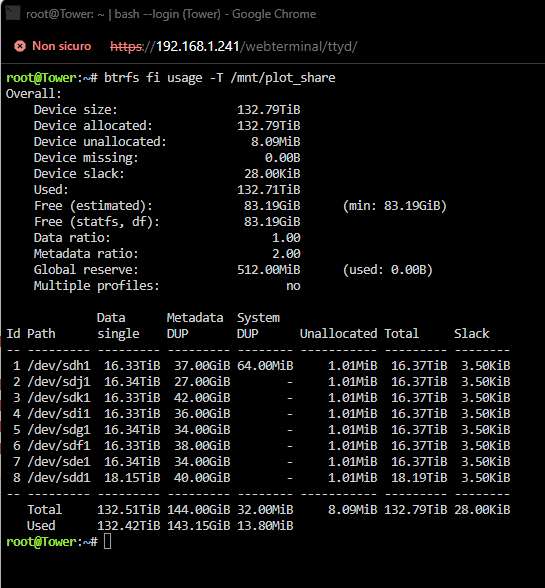
Task: Click the 192.168.1.241 webterminal URL
Action: coord(233,46)
